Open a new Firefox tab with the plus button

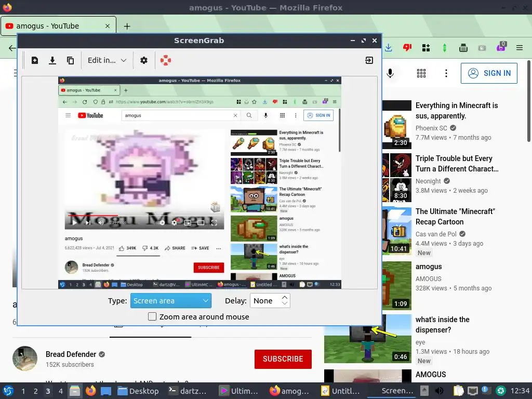point(127,26)
